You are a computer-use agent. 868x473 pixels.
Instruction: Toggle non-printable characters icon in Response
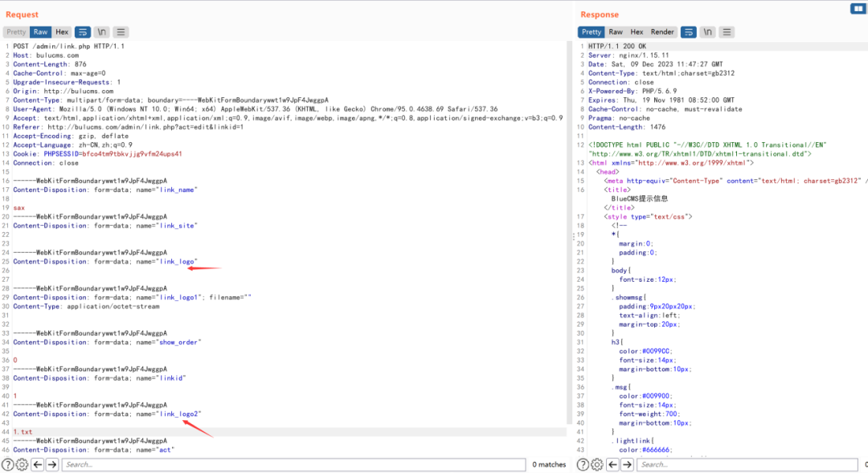click(707, 32)
